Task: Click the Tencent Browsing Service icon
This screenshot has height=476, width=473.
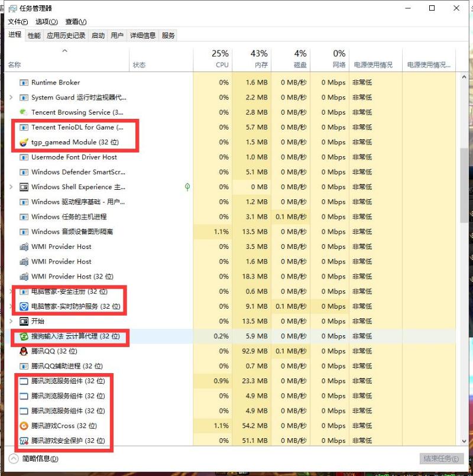Action: 24,112
